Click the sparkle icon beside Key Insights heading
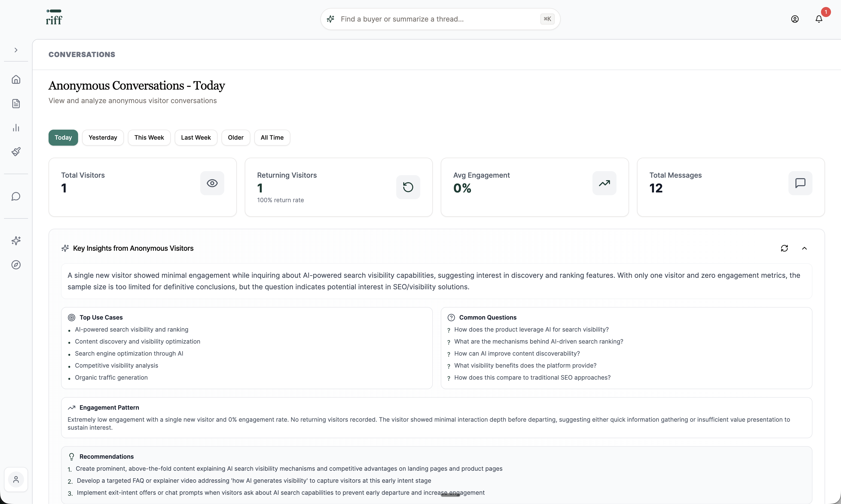This screenshot has width=841, height=504. 65,248
